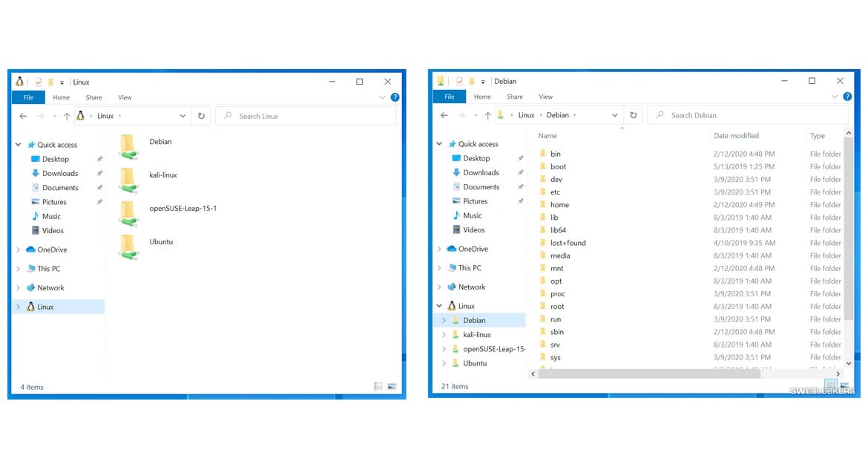Open the kali-linux distro folder icon
Image resolution: width=868 pixels, height=453 pixels.
(x=128, y=179)
